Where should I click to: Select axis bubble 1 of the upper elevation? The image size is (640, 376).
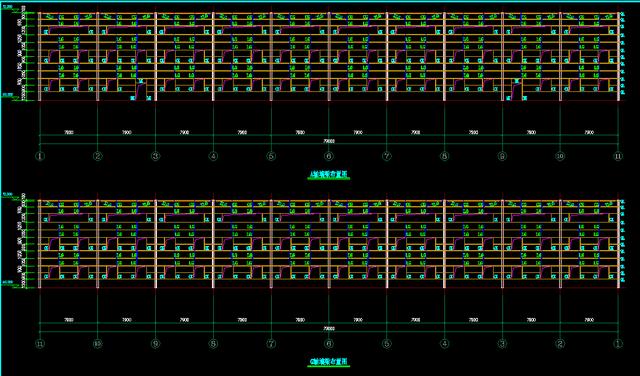coord(40,156)
